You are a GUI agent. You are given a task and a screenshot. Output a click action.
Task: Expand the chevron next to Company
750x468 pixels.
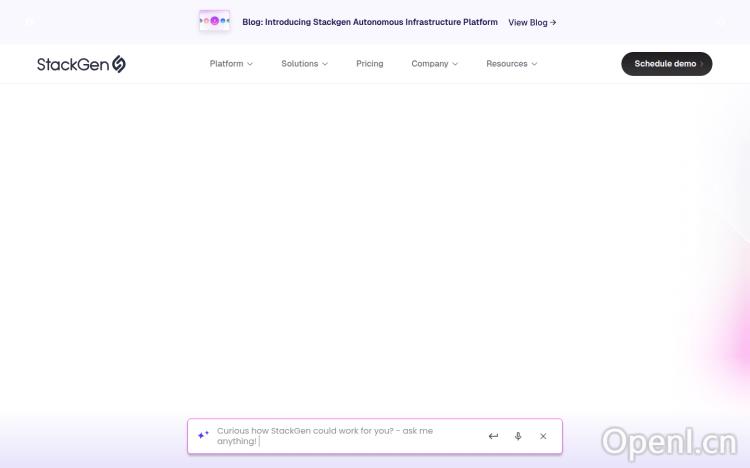click(455, 64)
